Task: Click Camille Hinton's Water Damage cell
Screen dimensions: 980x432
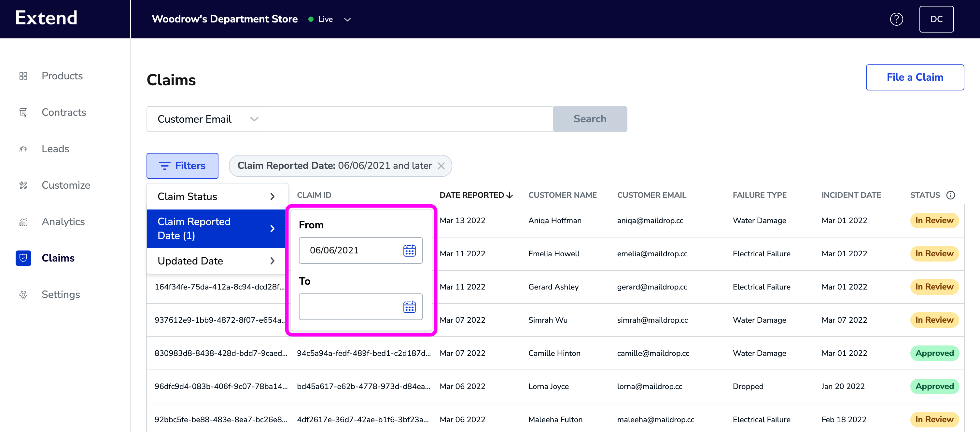Action: pos(759,353)
